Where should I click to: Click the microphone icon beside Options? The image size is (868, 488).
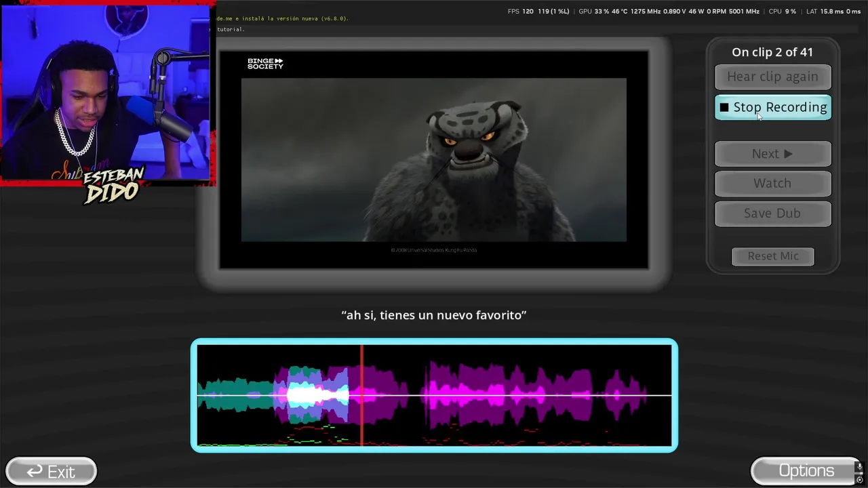[x=860, y=466]
